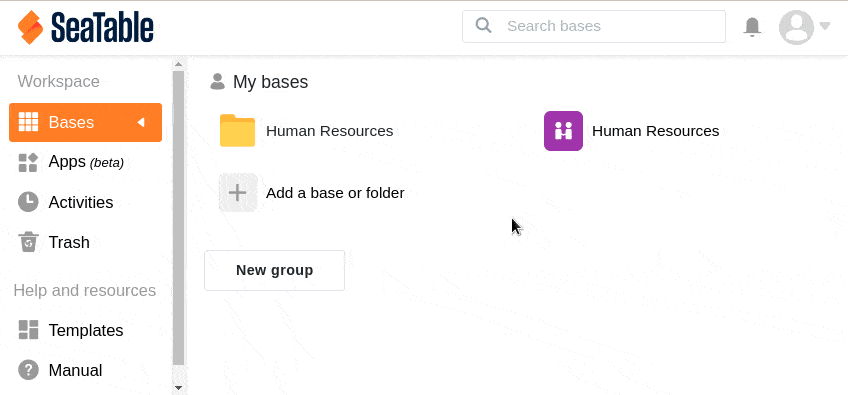The width and height of the screenshot is (848, 395).
Task: Open the base labeled Human Resources
Action: 655,131
